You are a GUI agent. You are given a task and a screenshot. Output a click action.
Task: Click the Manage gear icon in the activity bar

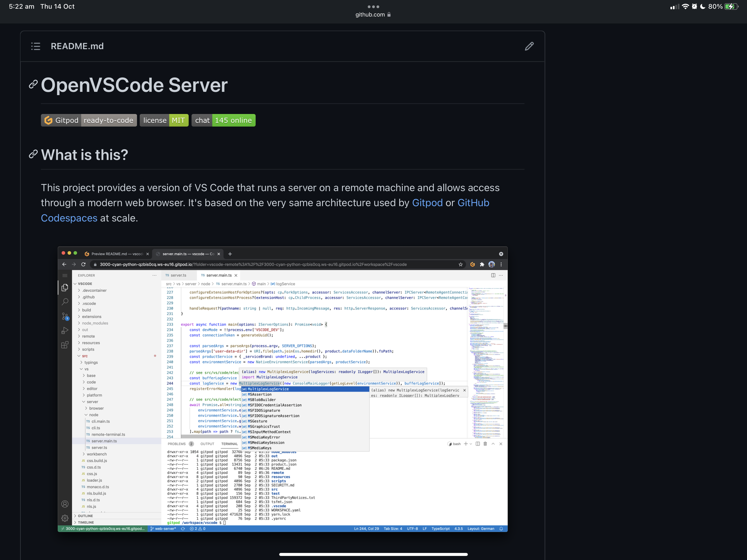(65, 518)
